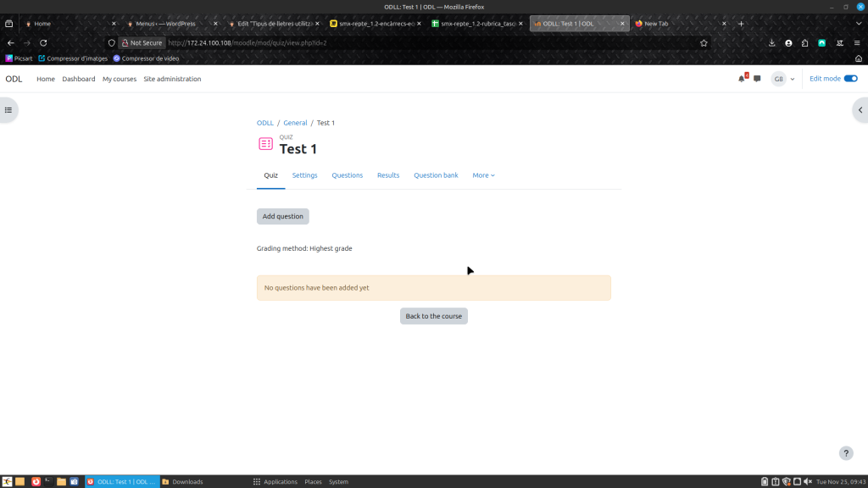Image resolution: width=868 pixels, height=488 pixels.
Task: Open the Firefox extensions puzzle icon
Action: [x=804, y=42]
